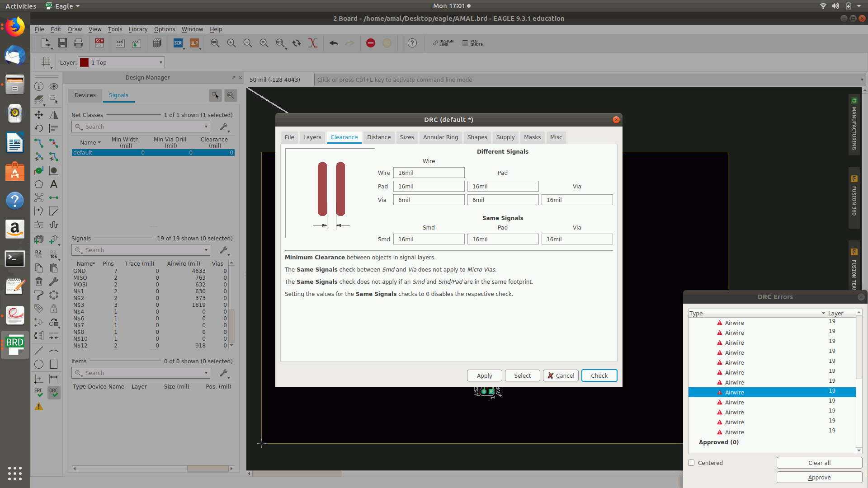Click Clear all in DRC Errors
868x488 pixels.
(x=819, y=463)
